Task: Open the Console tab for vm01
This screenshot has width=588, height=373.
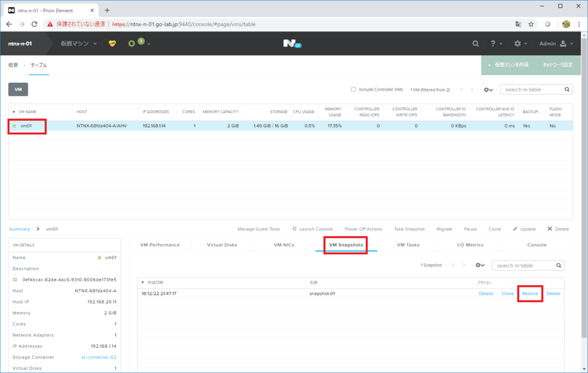Action: pos(536,244)
